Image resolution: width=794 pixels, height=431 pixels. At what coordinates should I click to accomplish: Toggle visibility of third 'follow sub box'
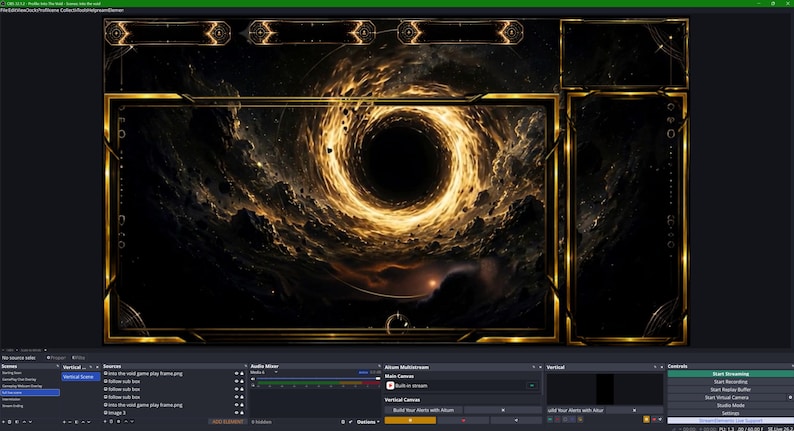(236, 397)
